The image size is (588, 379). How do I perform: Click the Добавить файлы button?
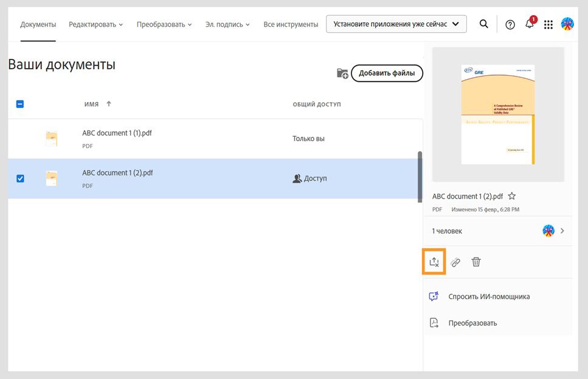point(387,73)
